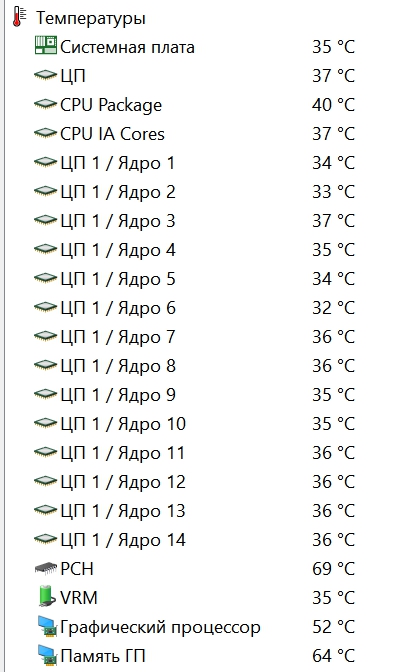Click the 69 °C value for PCH
The width and height of the screenshot is (394, 672).
click(334, 569)
